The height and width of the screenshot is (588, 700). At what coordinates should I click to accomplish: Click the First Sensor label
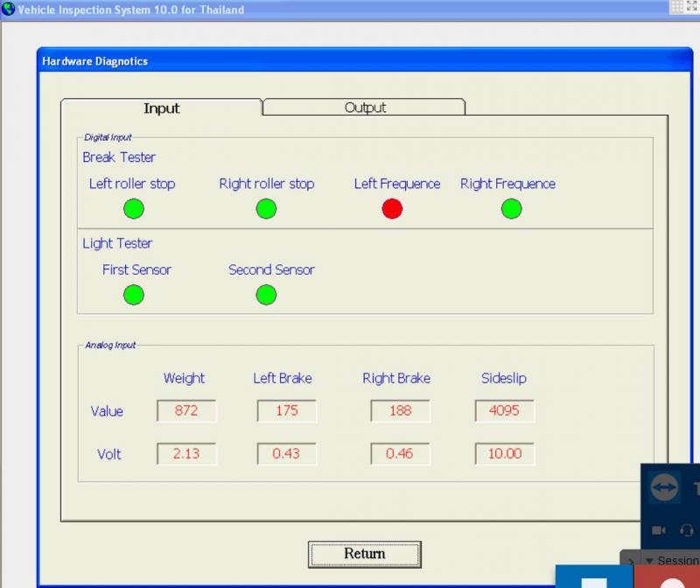(136, 269)
